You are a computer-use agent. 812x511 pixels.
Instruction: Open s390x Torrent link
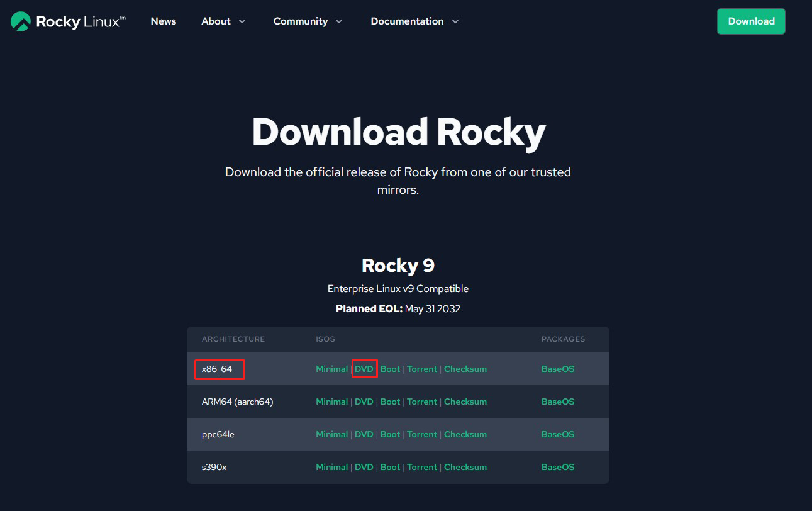(422, 467)
